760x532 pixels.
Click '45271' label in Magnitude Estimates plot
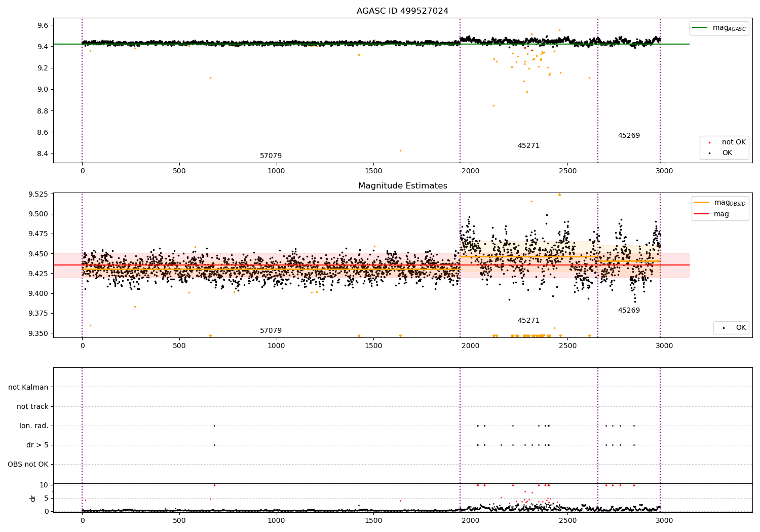coord(528,321)
